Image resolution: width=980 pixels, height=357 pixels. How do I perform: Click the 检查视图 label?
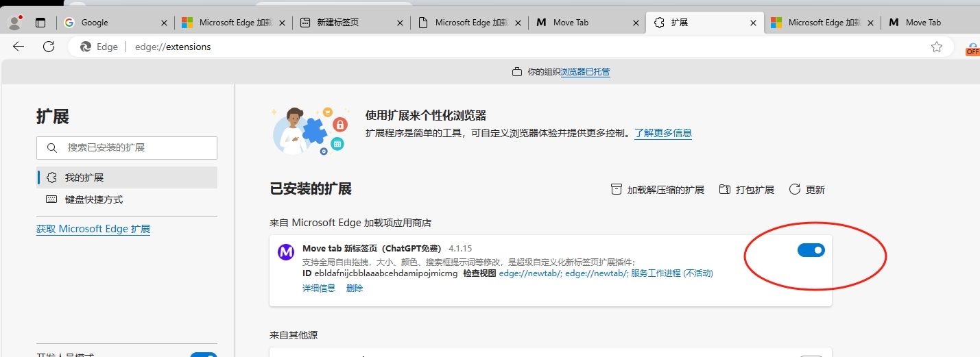point(479,273)
